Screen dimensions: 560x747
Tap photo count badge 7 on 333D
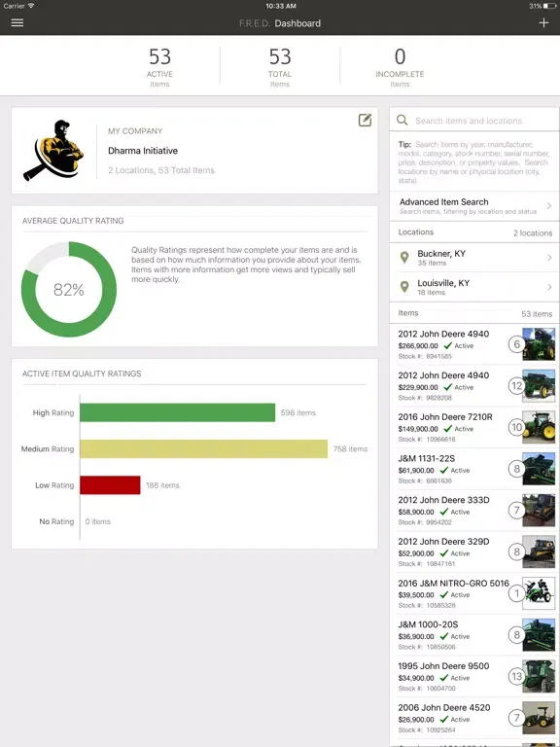tap(516, 511)
